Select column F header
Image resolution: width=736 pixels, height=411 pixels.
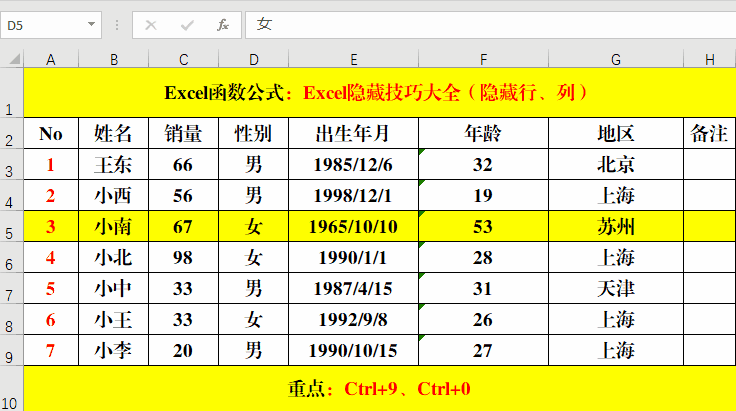pyautogui.click(x=483, y=60)
